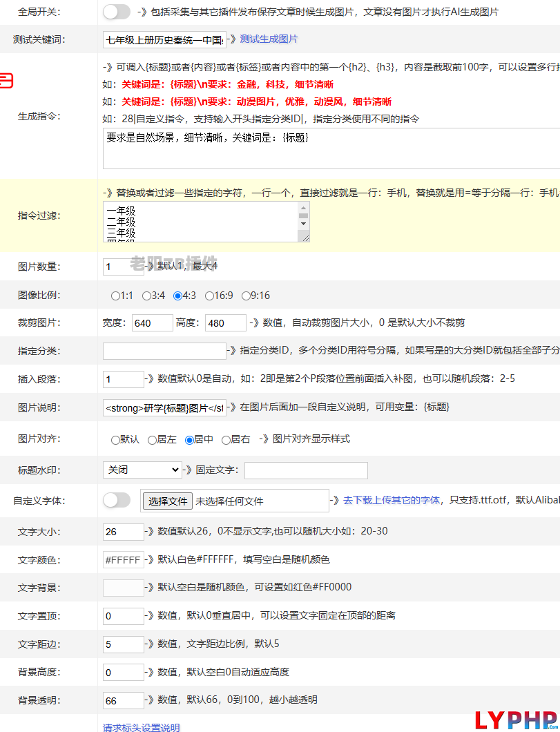Viewport: 560px width, 732px height.
Task: Toggle the 全局开关 switch
Action: coord(116,12)
